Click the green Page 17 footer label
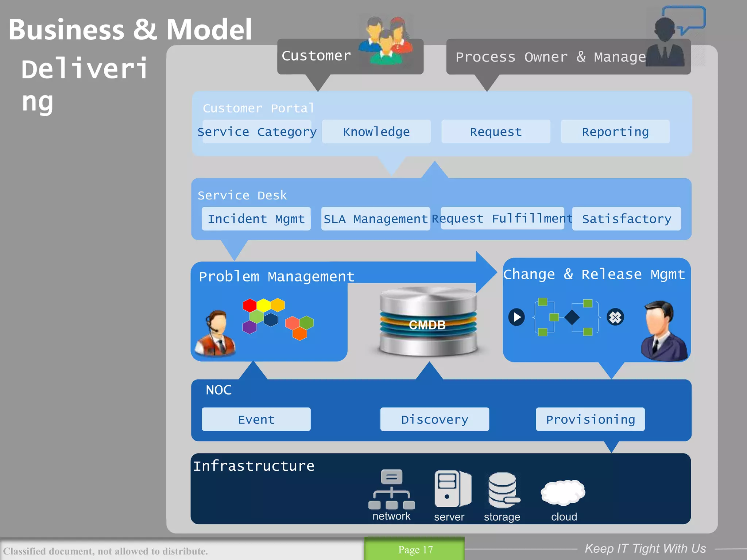Screen dimensions: 747x560 pyautogui.click(x=415, y=549)
